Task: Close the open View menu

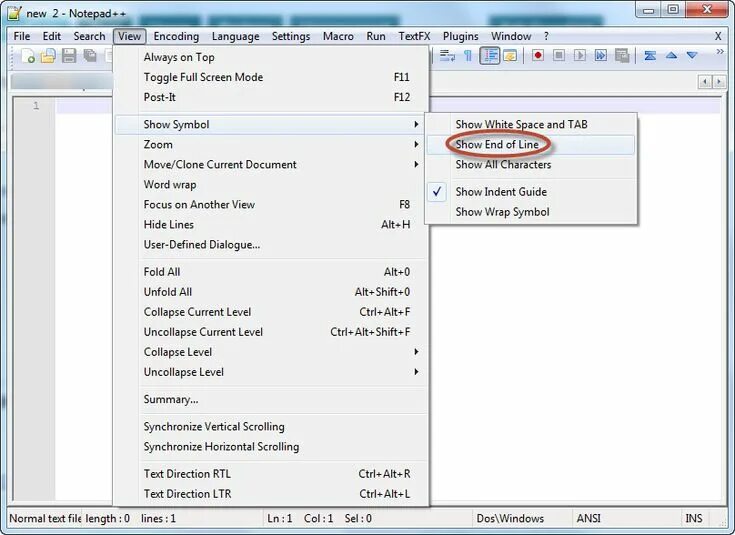Action: [x=129, y=36]
